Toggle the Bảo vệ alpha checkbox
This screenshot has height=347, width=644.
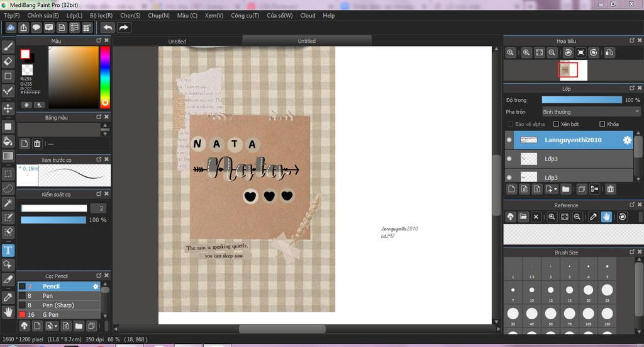511,124
